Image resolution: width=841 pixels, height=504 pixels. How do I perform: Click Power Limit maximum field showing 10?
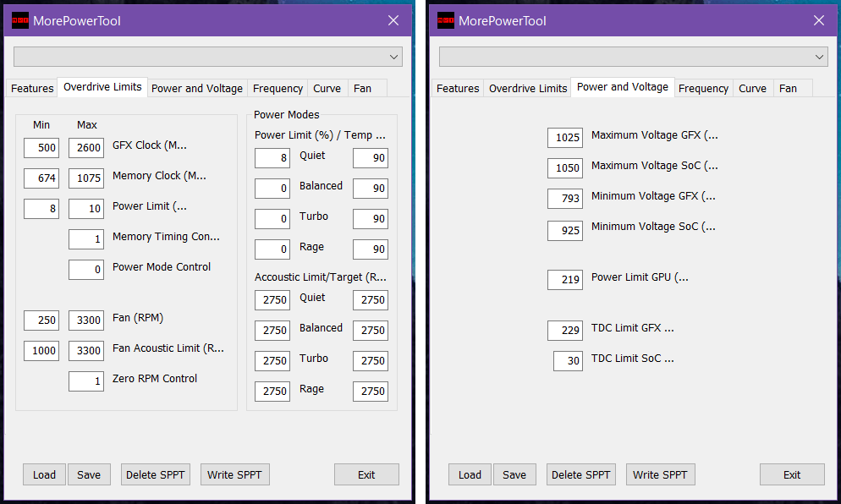click(86, 209)
